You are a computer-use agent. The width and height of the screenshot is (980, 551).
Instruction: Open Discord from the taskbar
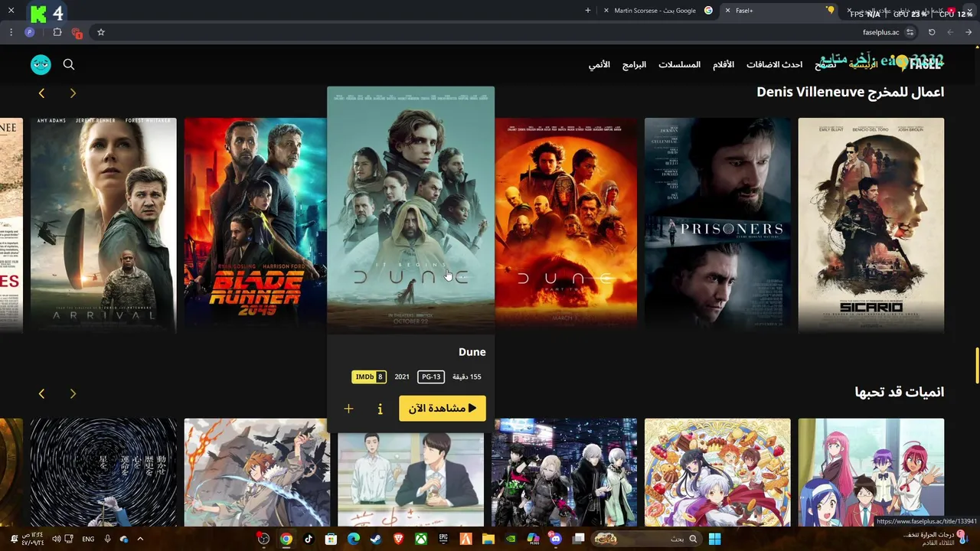click(x=555, y=539)
